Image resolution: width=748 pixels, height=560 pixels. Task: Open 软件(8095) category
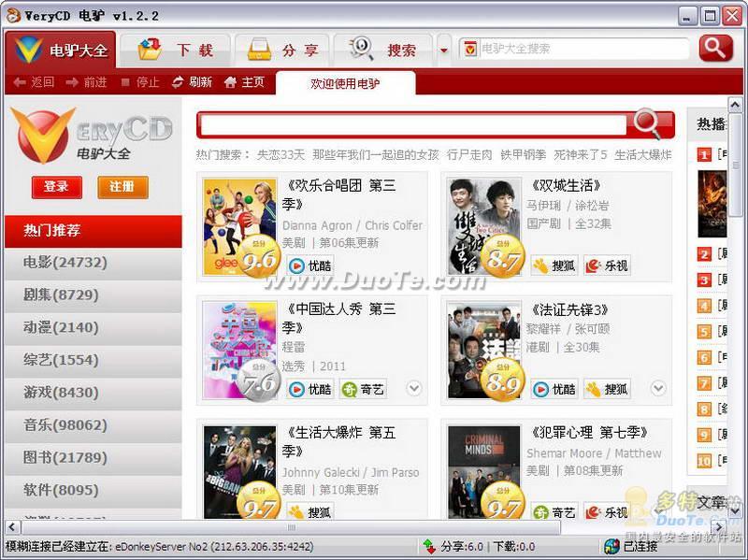pos(93,491)
